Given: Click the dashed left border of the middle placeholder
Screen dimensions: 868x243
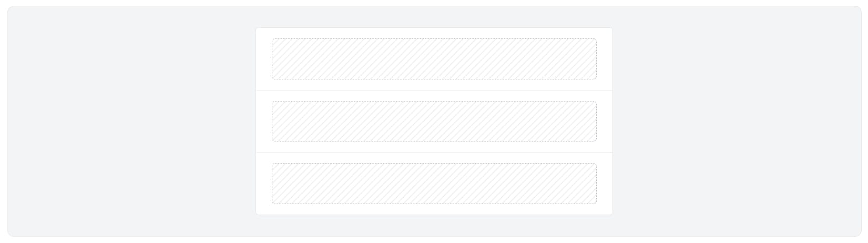Looking at the screenshot, I should click(x=272, y=121).
